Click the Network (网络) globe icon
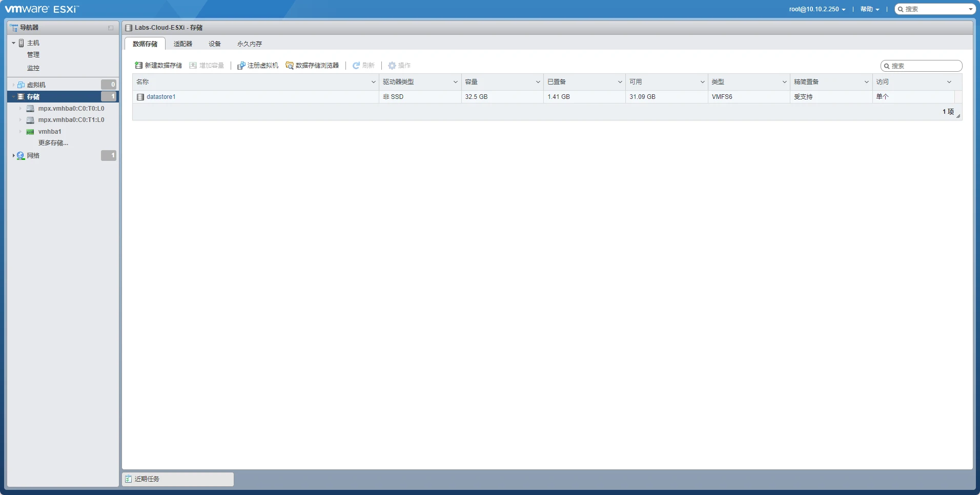The image size is (980, 495). click(21, 156)
